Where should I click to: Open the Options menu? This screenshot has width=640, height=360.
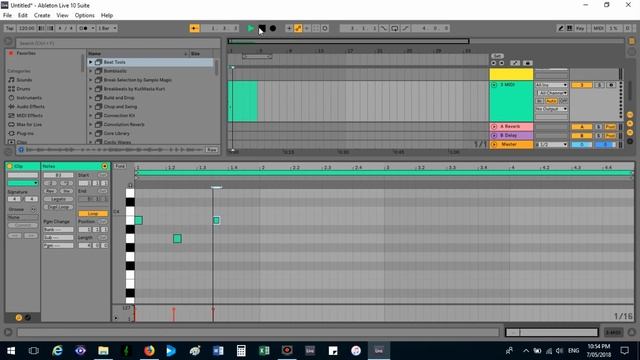(x=84, y=16)
